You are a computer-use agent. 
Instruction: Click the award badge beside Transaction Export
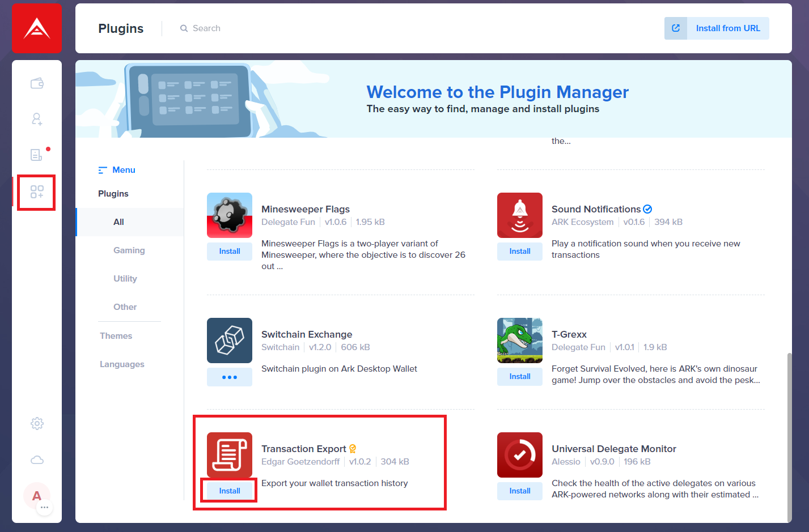tap(353, 449)
